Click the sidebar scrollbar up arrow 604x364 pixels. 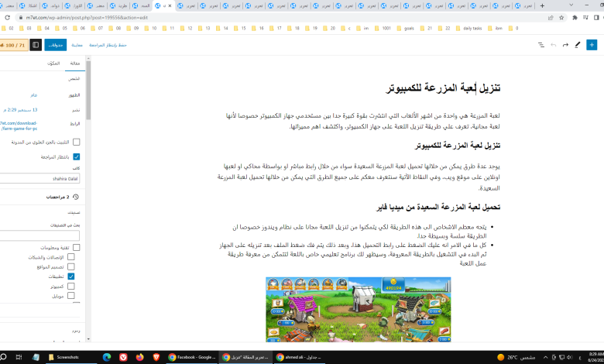(x=88, y=59)
